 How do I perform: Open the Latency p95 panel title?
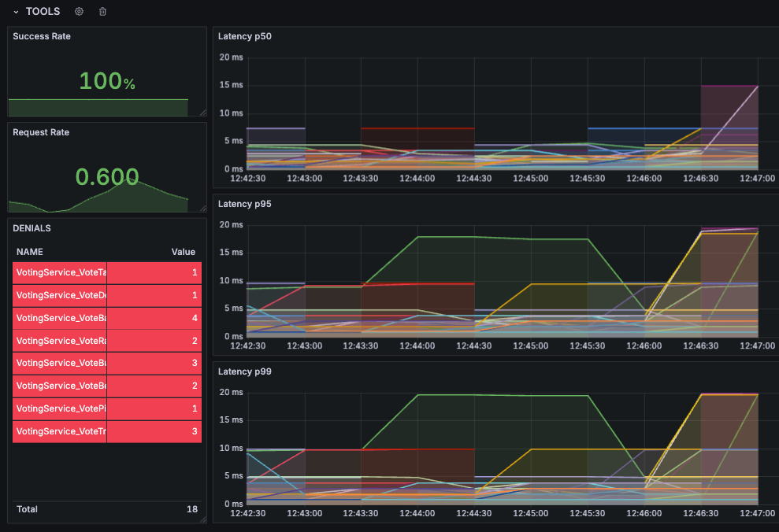(245, 204)
